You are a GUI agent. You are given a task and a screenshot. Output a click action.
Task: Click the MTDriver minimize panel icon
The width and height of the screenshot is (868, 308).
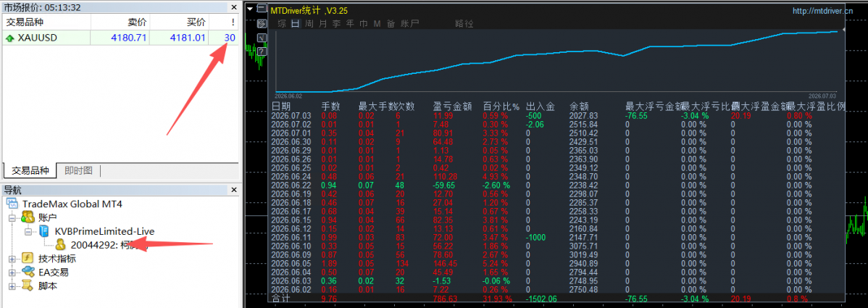262,8
